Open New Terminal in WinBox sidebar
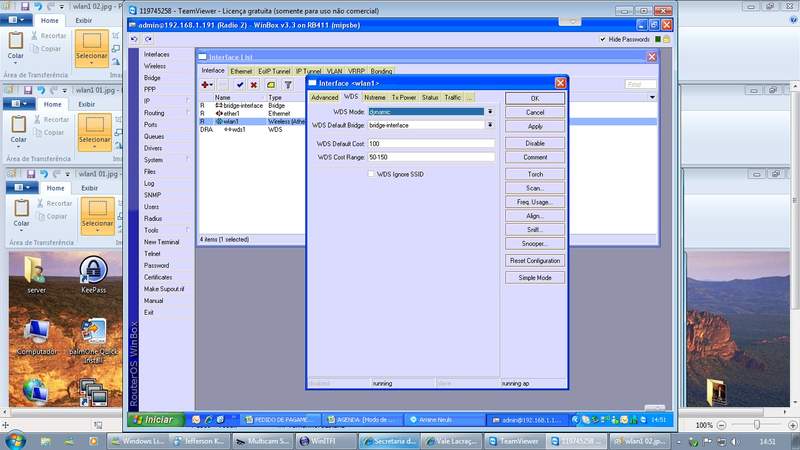 pyautogui.click(x=161, y=242)
